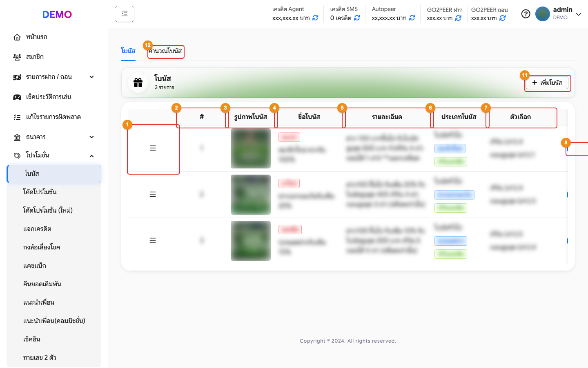Expand the ธนาคาร submenu chevron
The height and width of the screenshot is (368, 588).
click(x=92, y=137)
